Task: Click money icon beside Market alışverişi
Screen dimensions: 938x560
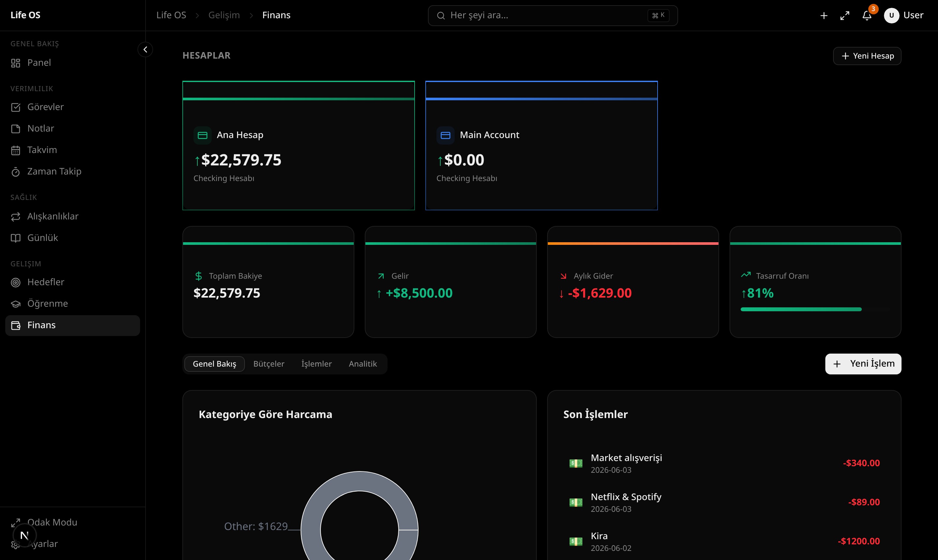Action: pyautogui.click(x=576, y=463)
